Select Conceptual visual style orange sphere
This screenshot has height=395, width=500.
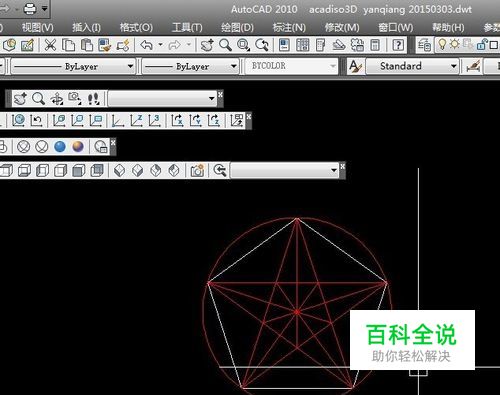pyautogui.click(x=78, y=147)
